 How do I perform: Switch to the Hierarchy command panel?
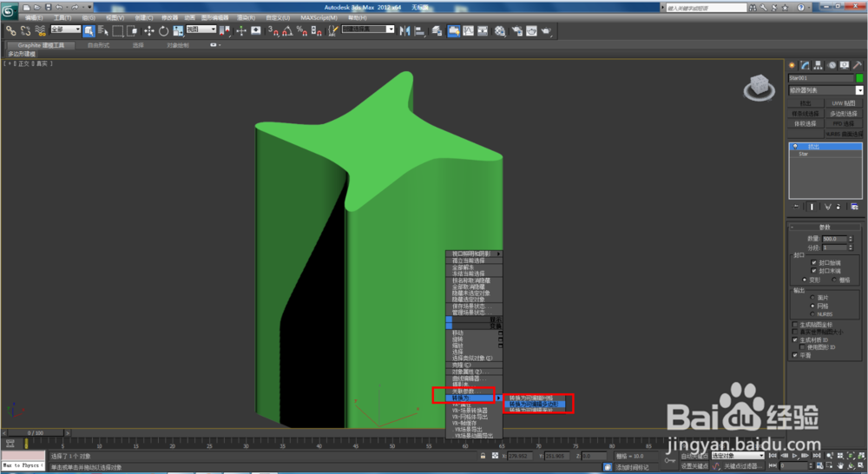pyautogui.click(x=819, y=65)
